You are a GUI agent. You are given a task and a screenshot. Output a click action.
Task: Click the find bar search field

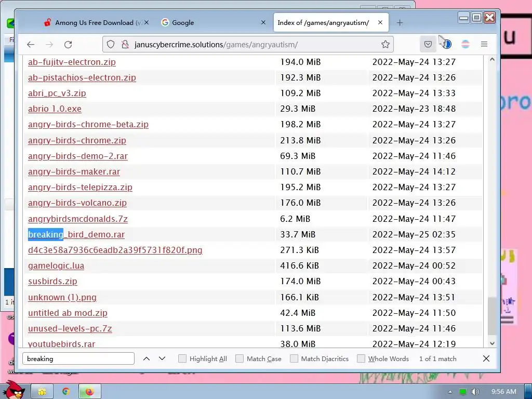click(78, 358)
